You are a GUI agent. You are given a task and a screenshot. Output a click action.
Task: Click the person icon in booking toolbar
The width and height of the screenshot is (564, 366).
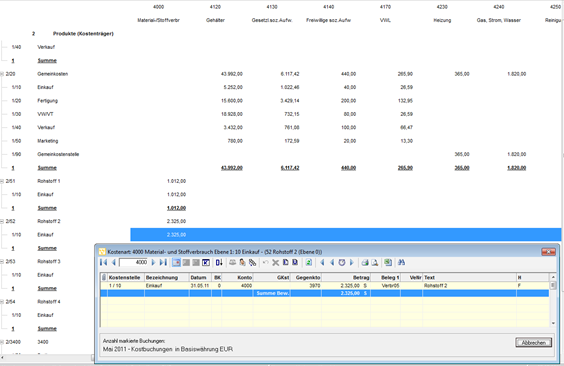coord(242,262)
